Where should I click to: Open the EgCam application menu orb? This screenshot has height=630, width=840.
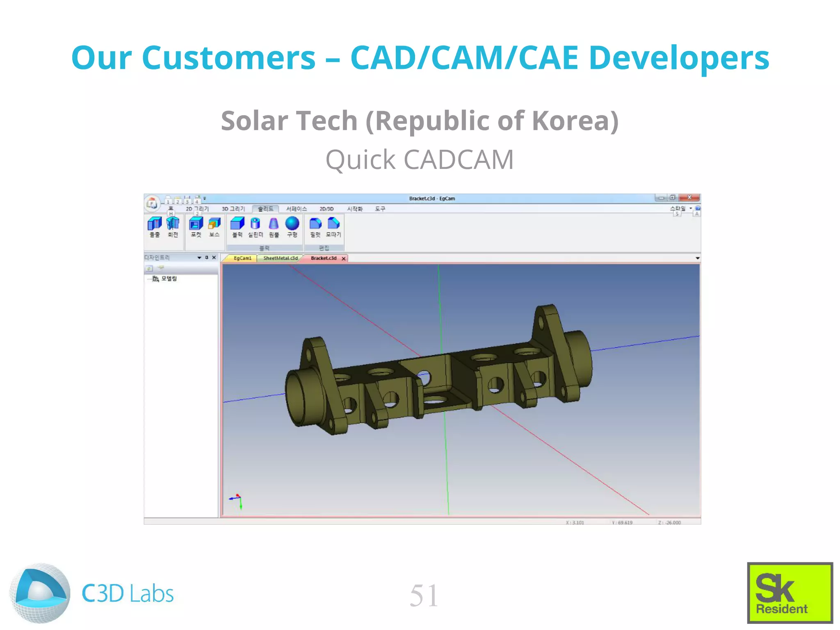coord(152,203)
